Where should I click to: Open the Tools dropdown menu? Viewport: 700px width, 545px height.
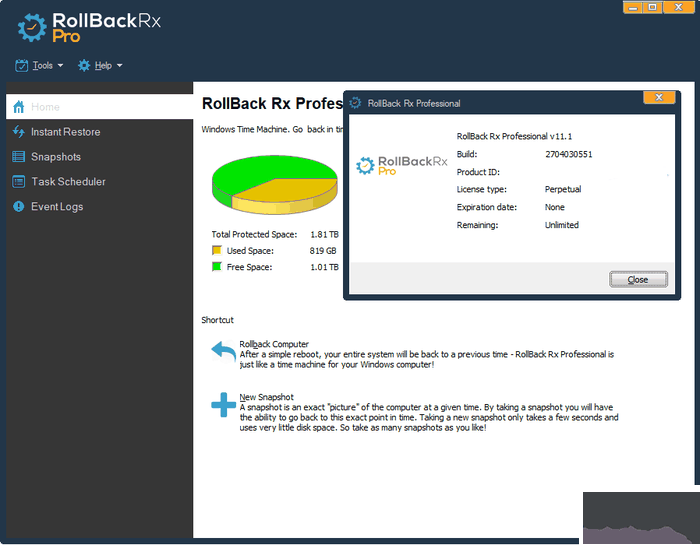(40, 66)
